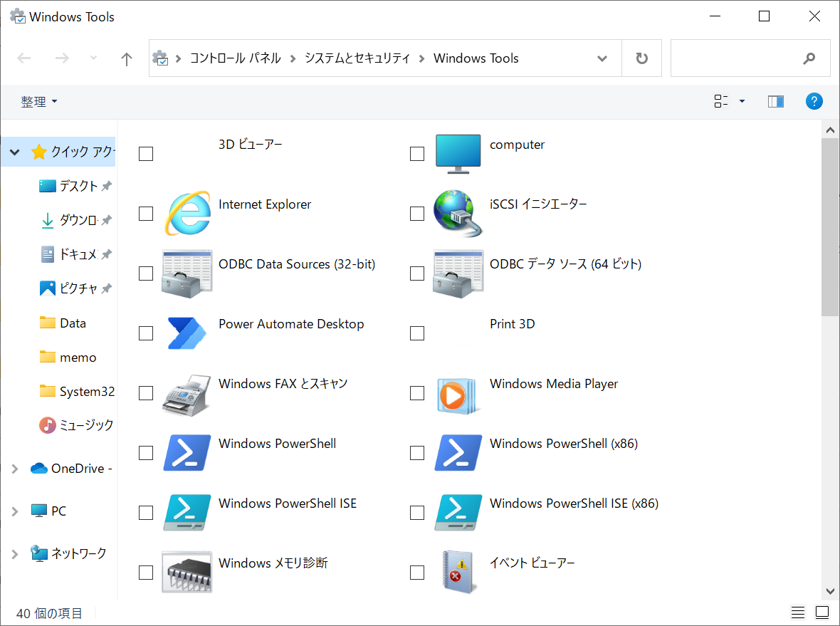Select the memo folder in sidebar
Image resolution: width=840 pixels, height=626 pixels.
click(x=68, y=358)
